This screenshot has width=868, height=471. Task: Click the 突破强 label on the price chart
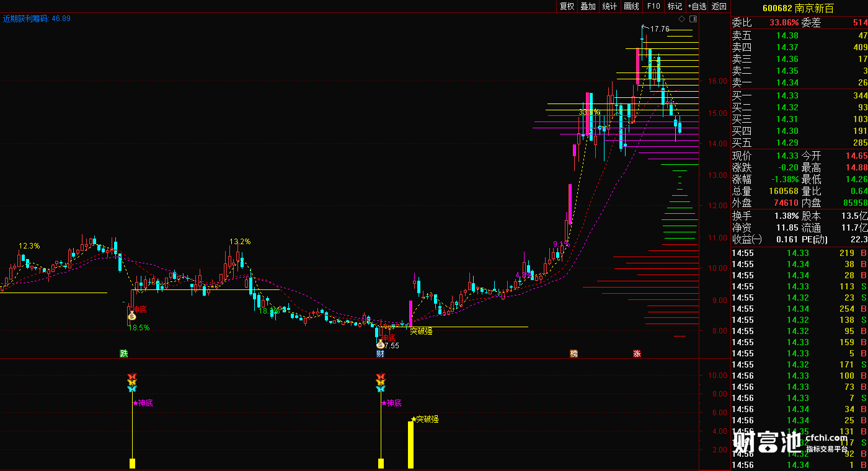click(421, 331)
